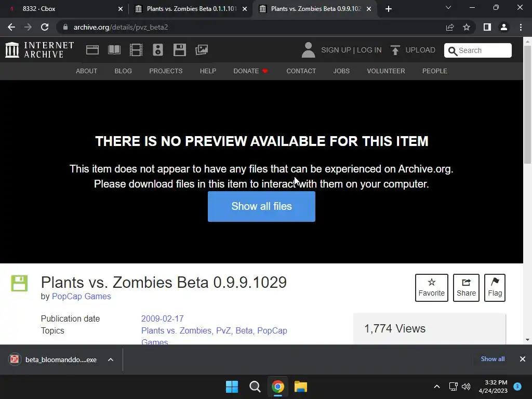Open the Chrome three-dot menu
The image size is (532, 399).
tap(521, 27)
